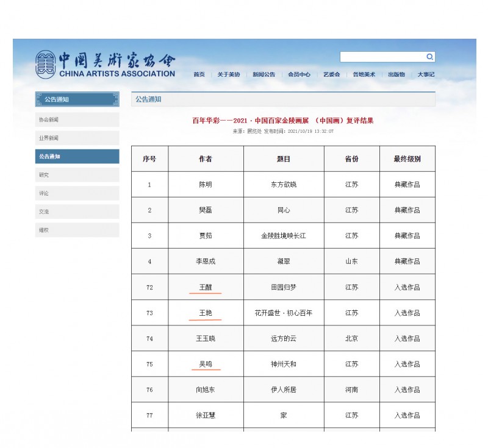The image size is (488, 448).
Task: Click the 大事记 navigation link
Action: point(426,74)
